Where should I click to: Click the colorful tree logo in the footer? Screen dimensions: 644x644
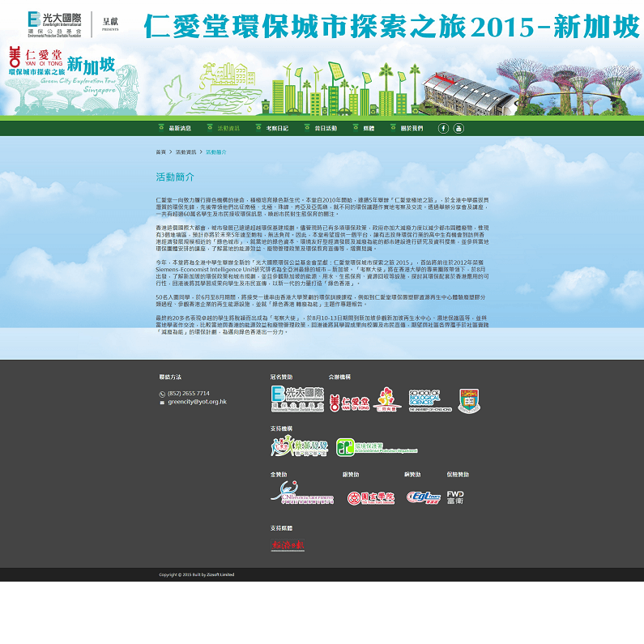[387, 399]
